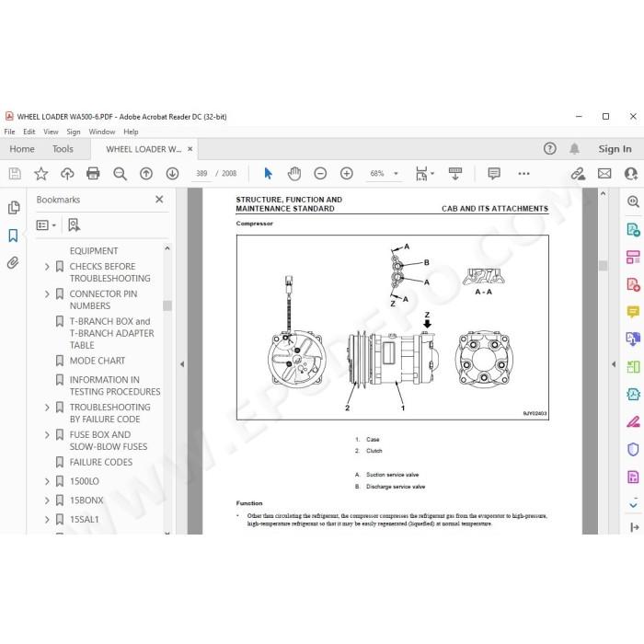Expand the 15B0NX bookmark
This screenshot has width=644, height=644.
pos(47,500)
